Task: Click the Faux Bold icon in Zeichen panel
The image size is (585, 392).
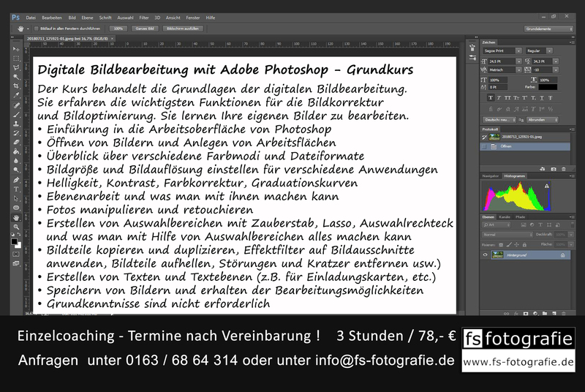Action: click(x=492, y=97)
